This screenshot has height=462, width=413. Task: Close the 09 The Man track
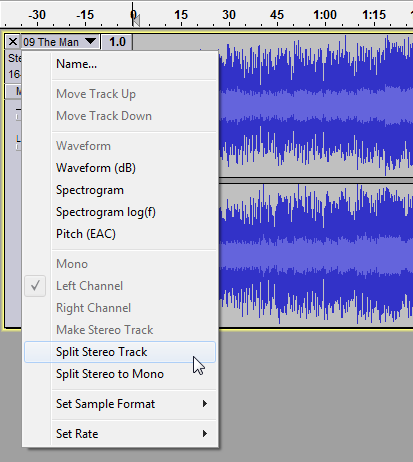(x=13, y=42)
